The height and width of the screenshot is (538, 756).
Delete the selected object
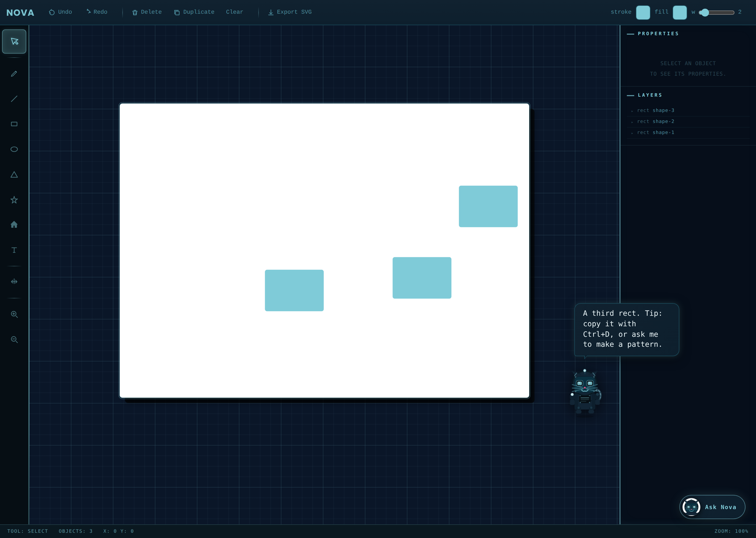coord(147,12)
